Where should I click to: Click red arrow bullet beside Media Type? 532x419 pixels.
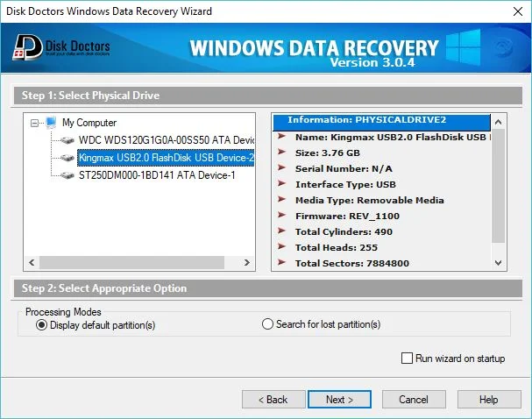(281, 199)
